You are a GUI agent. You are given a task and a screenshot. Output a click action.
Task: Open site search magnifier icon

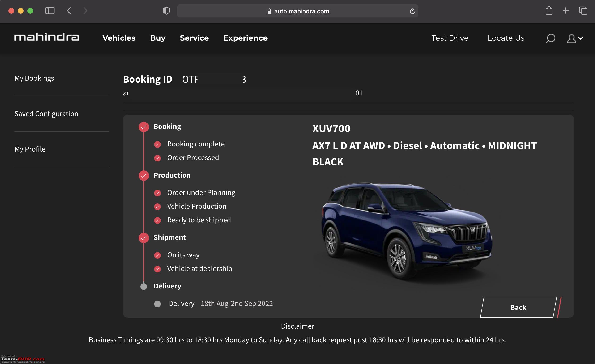pos(550,38)
